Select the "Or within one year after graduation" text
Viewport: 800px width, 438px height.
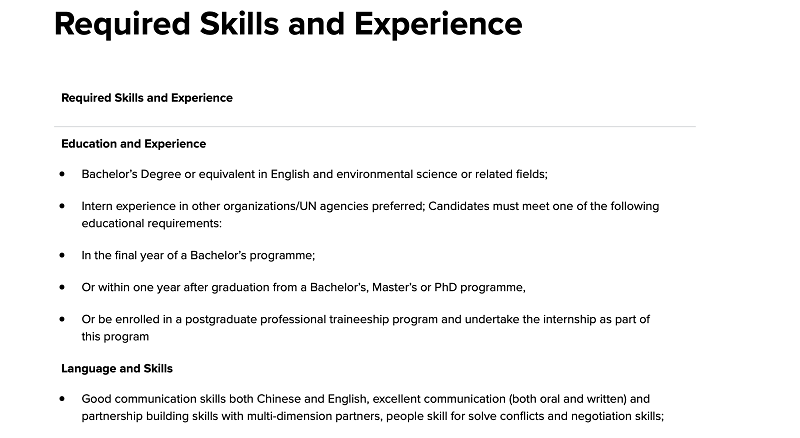tap(304, 287)
